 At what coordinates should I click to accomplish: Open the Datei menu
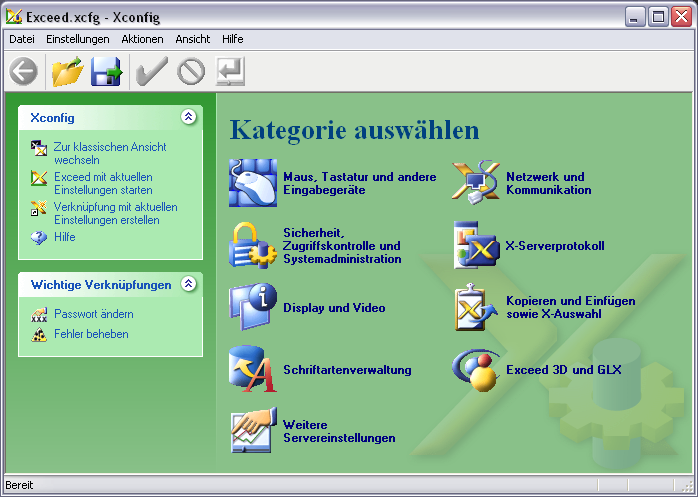[x=22, y=39]
